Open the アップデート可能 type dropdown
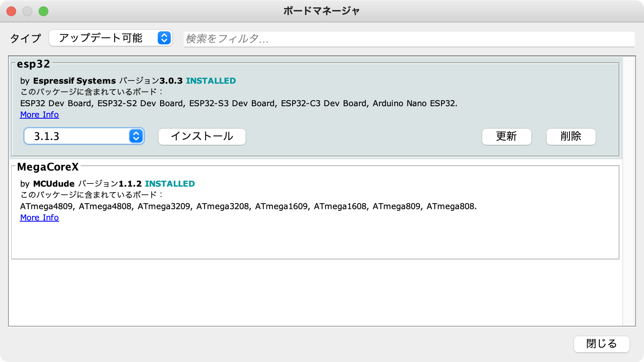 coord(111,38)
